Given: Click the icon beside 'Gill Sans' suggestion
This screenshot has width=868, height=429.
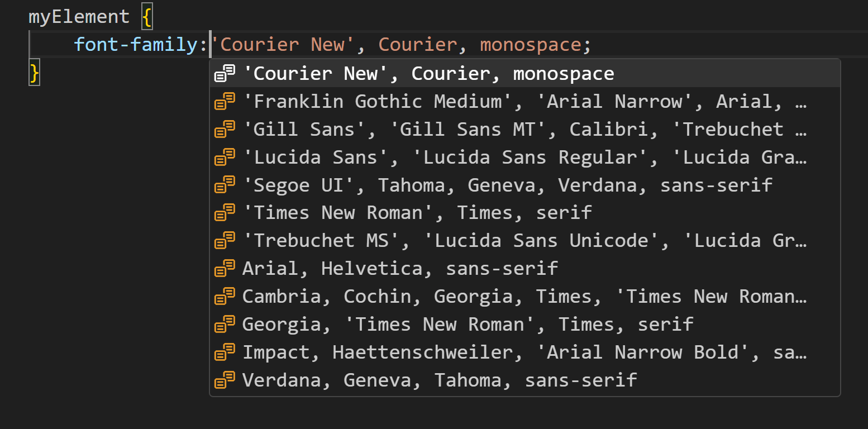Looking at the screenshot, I should tap(225, 129).
